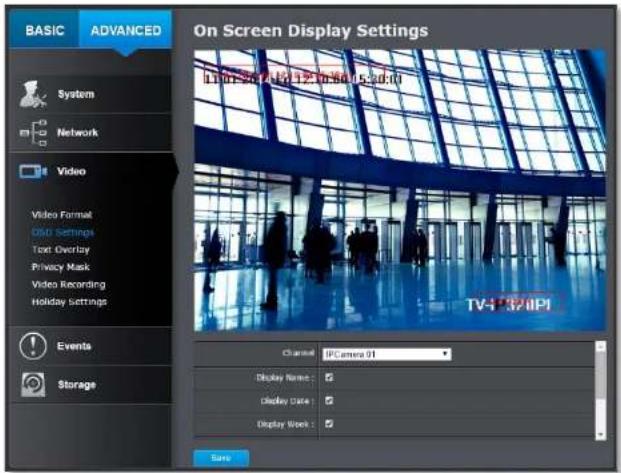Switch to the BASIC tab

pyautogui.click(x=44, y=30)
